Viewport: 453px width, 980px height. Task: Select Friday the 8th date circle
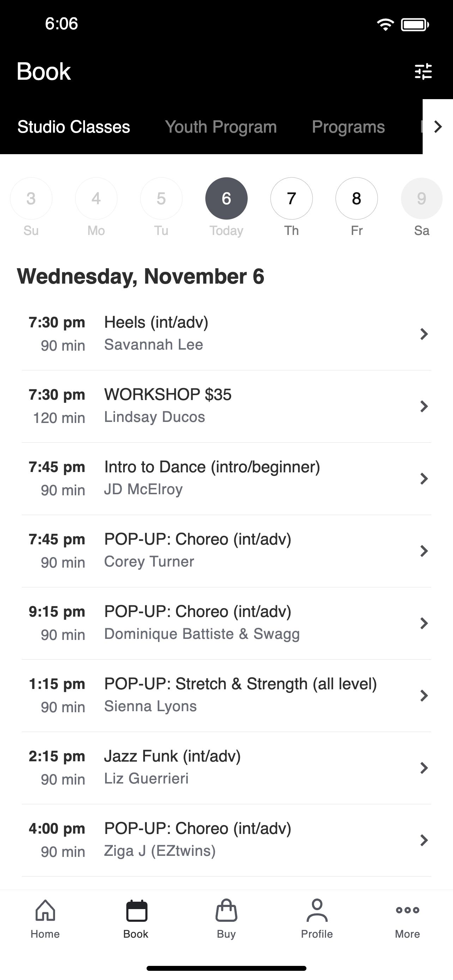point(356,198)
